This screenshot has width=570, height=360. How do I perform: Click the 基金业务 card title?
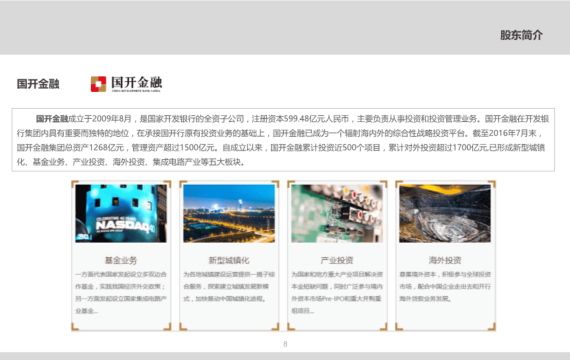pos(121,260)
